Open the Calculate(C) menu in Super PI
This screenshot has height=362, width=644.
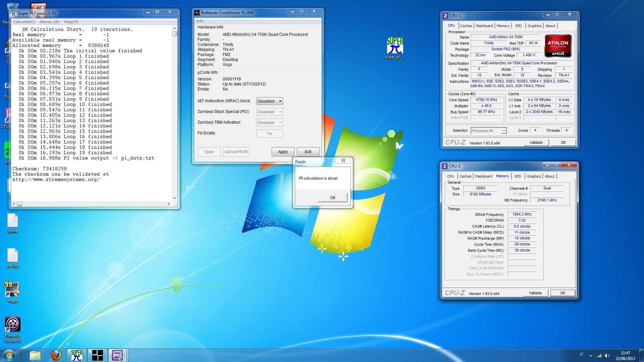pyautogui.click(x=24, y=22)
